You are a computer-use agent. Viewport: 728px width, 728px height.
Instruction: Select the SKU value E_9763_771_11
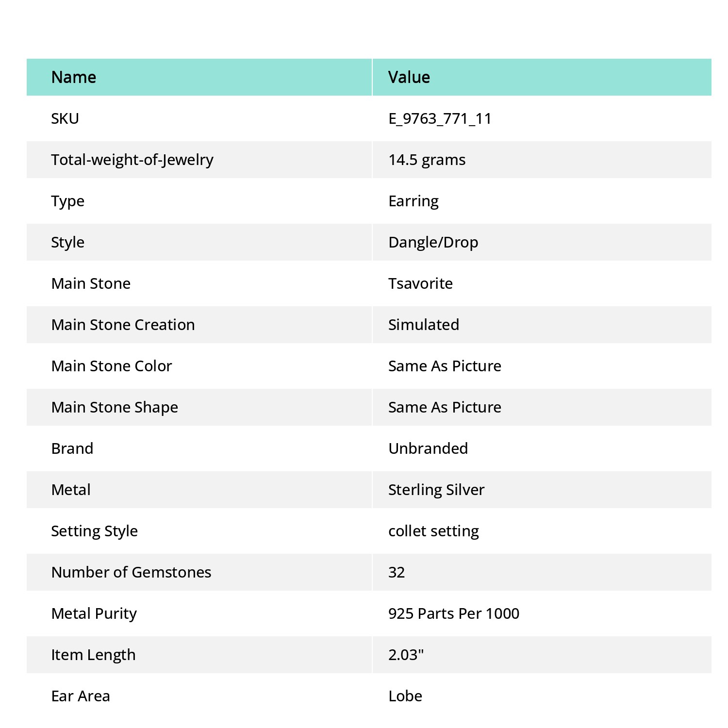tap(440, 118)
